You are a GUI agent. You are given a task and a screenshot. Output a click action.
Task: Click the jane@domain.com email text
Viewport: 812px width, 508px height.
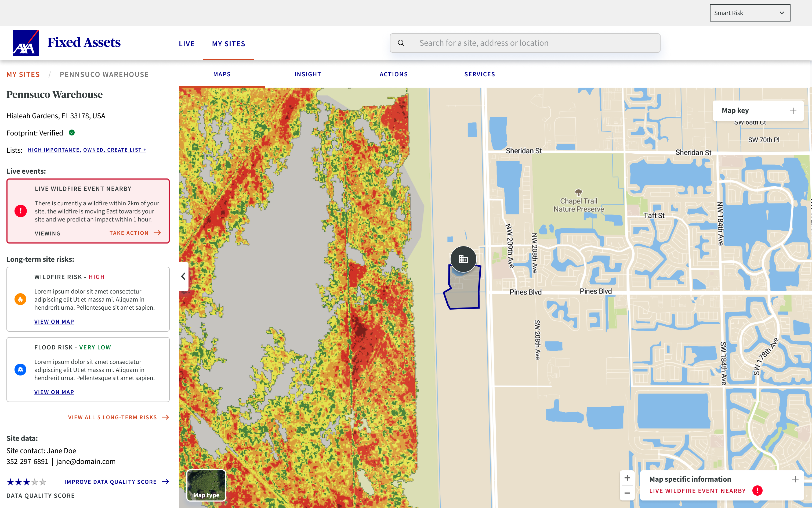[x=86, y=462]
